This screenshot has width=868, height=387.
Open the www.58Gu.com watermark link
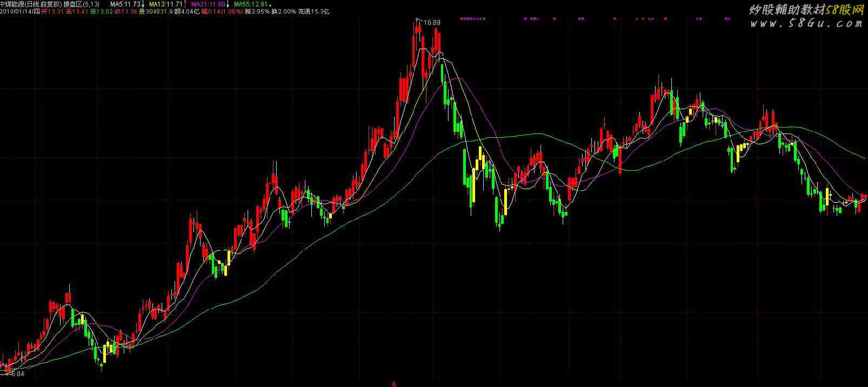tap(806, 24)
